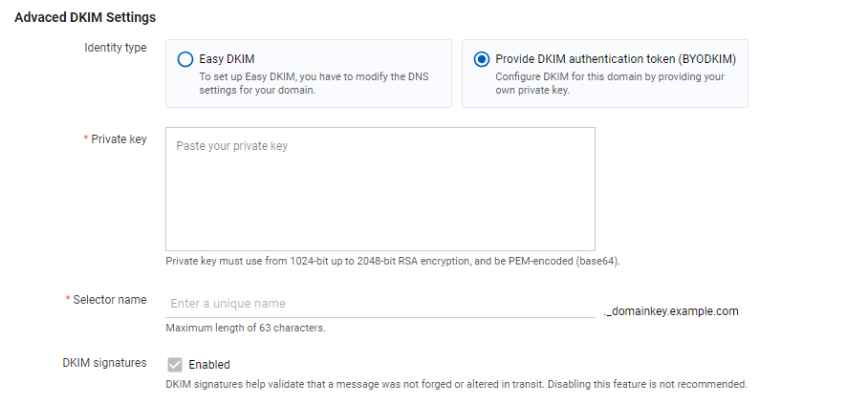Select the Easy DKIM radio button
The height and width of the screenshot is (404, 868).
pos(184,59)
